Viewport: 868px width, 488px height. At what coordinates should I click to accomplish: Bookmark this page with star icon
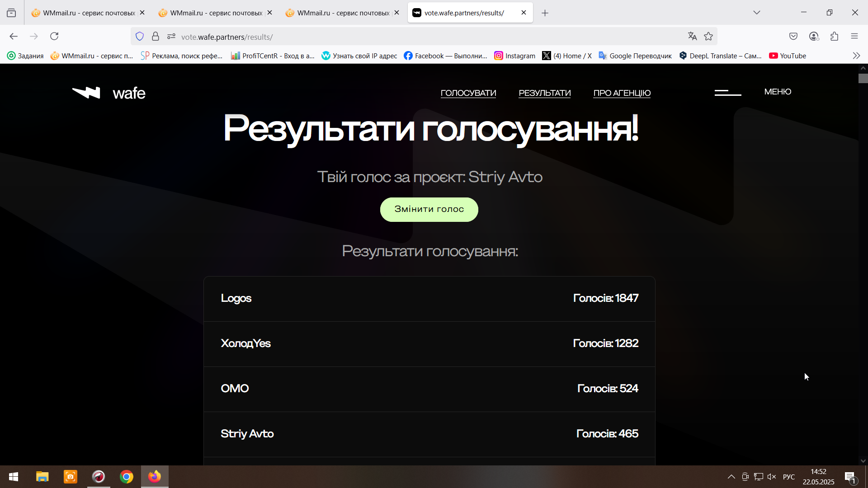pos(708,37)
